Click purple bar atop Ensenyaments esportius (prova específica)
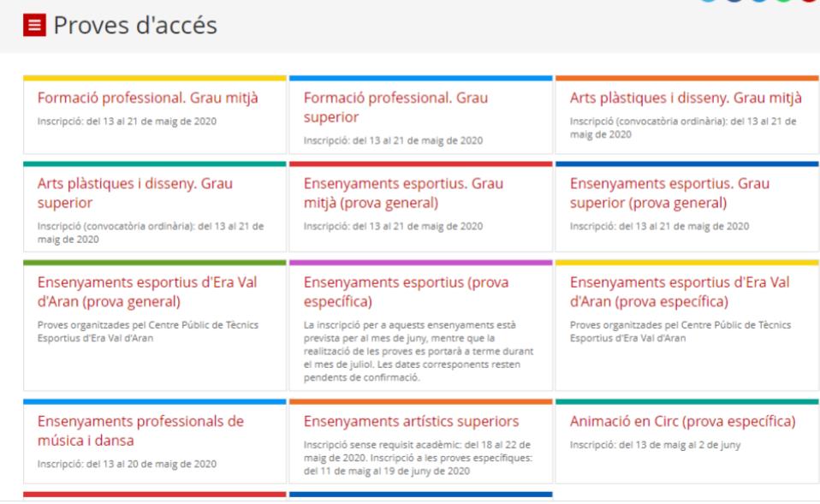The height and width of the screenshot is (504, 820). 420,263
